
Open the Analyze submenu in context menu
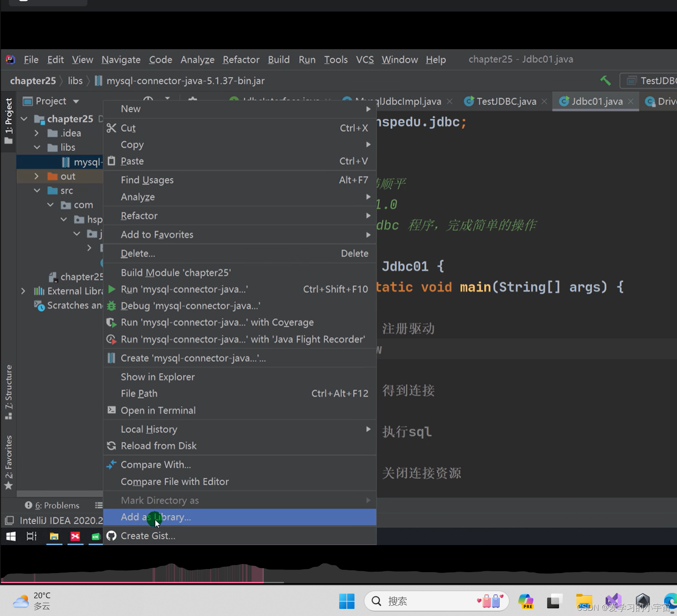[x=240, y=197]
